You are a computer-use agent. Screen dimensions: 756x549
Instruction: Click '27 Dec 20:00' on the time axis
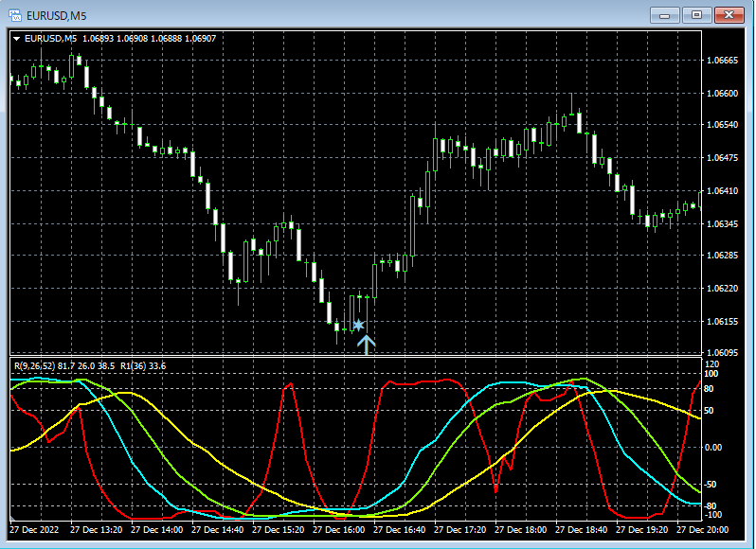click(703, 530)
